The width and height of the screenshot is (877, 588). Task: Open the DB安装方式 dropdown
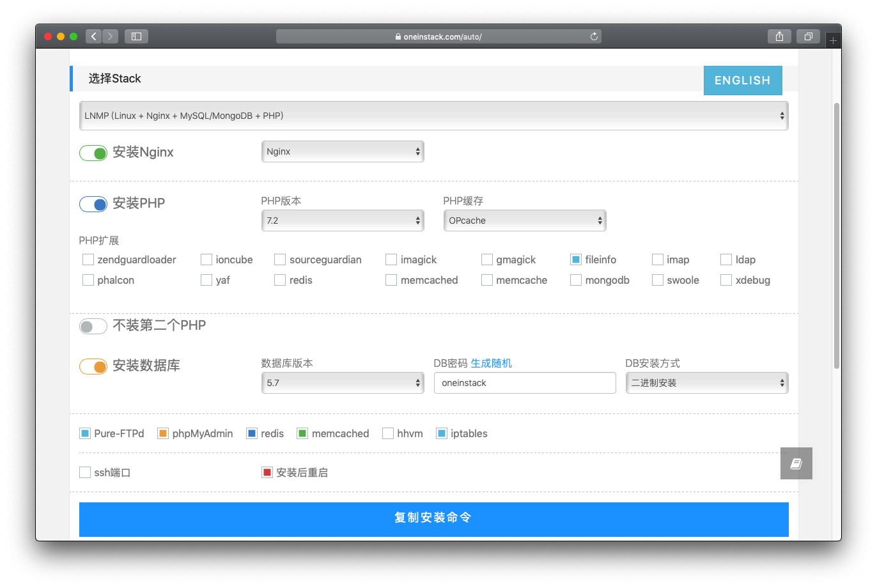coord(706,382)
